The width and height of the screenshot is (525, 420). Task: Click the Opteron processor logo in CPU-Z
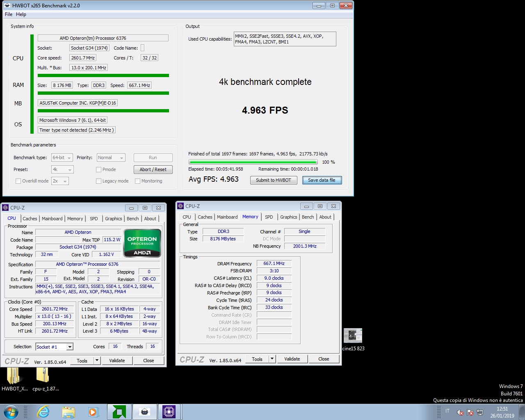[142, 243]
